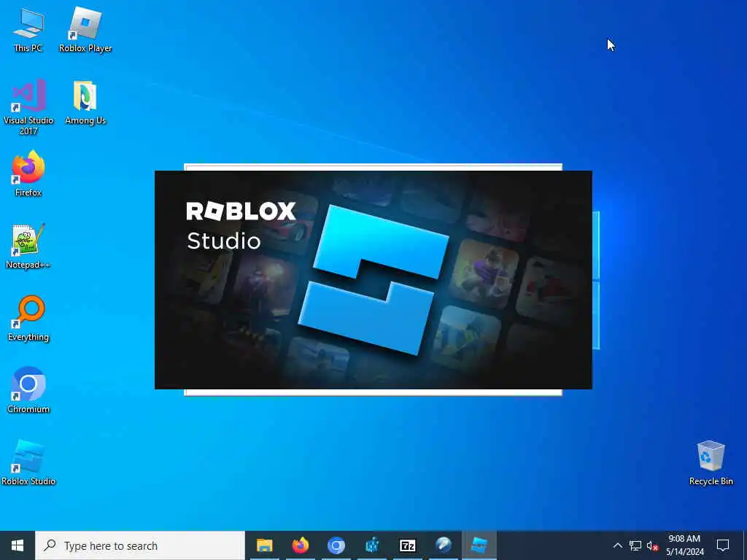Open the 7-Zip taskbar icon
Screen dimensions: 747x560
tap(408, 545)
